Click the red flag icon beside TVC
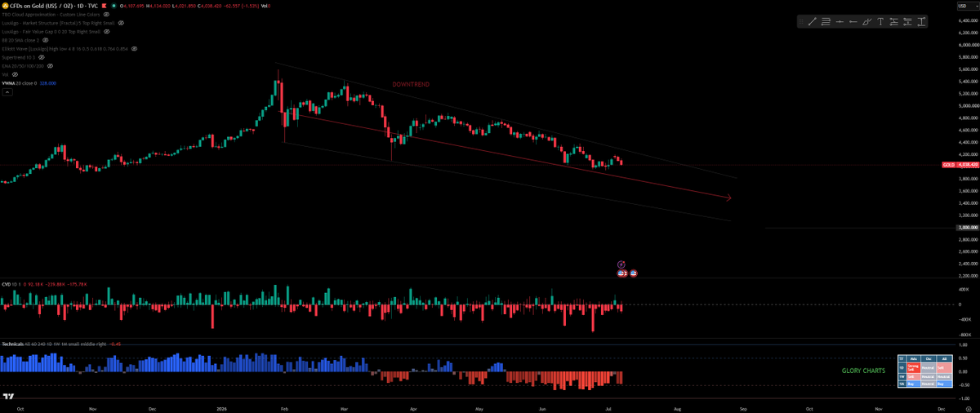This screenshot has width=980, height=413. [x=104, y=6]
